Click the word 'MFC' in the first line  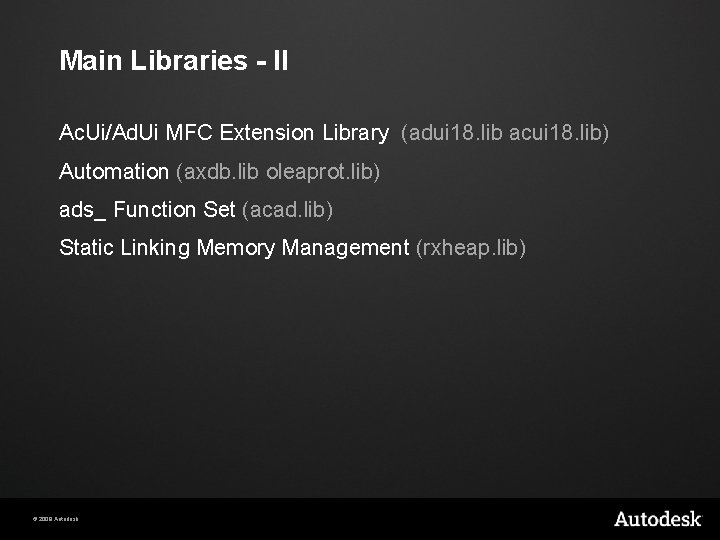[189, 133]
